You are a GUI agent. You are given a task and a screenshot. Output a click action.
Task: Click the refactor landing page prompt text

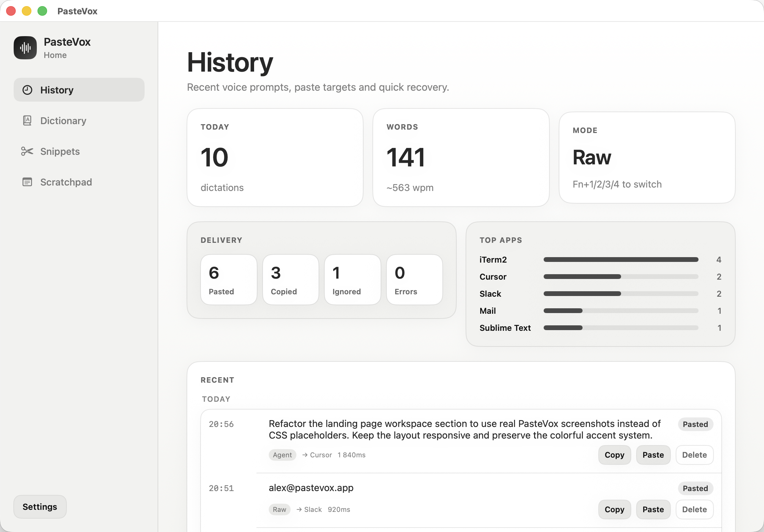(465, 429)
